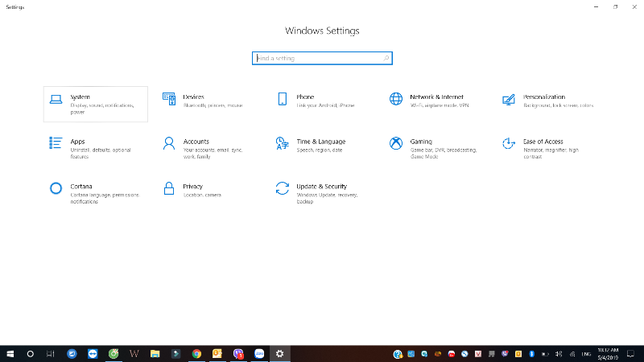Switch to Google Chrome on the taskbar

196,354
